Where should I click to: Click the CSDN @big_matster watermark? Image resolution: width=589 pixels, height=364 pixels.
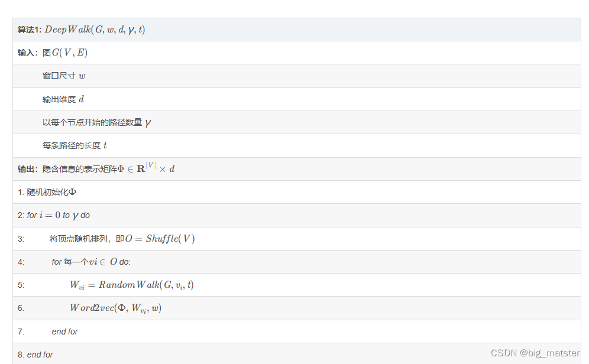pos(535,353)
